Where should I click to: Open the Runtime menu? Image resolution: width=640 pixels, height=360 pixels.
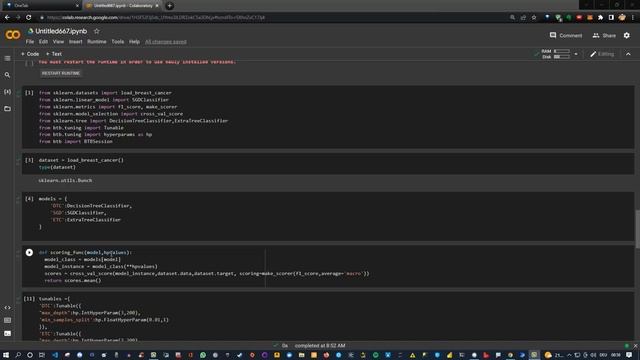click(97, 42)
